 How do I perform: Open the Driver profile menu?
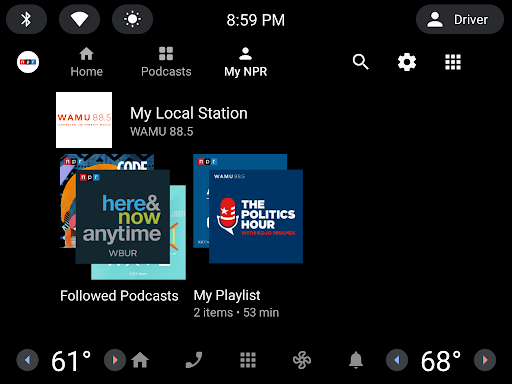(x=460, y=19)
